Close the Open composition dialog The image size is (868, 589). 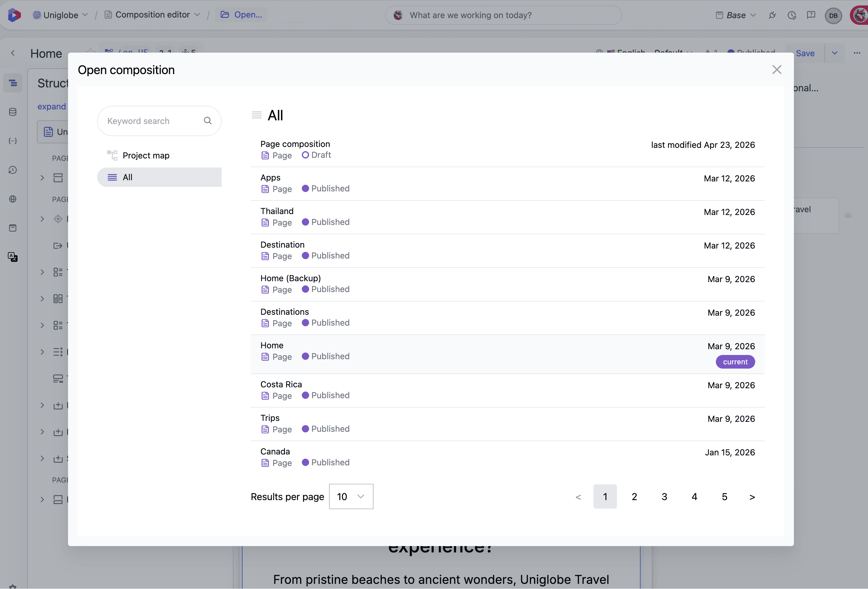click(x=777, y=70)
